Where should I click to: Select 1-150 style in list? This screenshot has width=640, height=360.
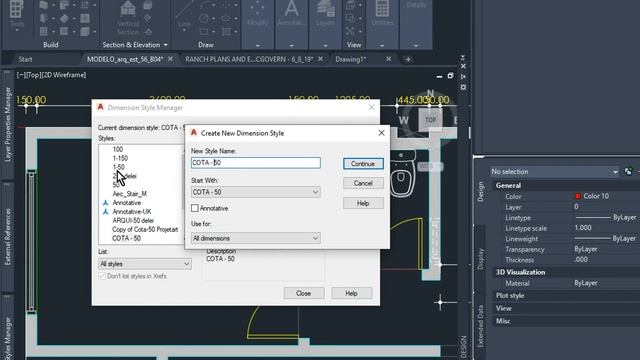[x=120, y=158]
